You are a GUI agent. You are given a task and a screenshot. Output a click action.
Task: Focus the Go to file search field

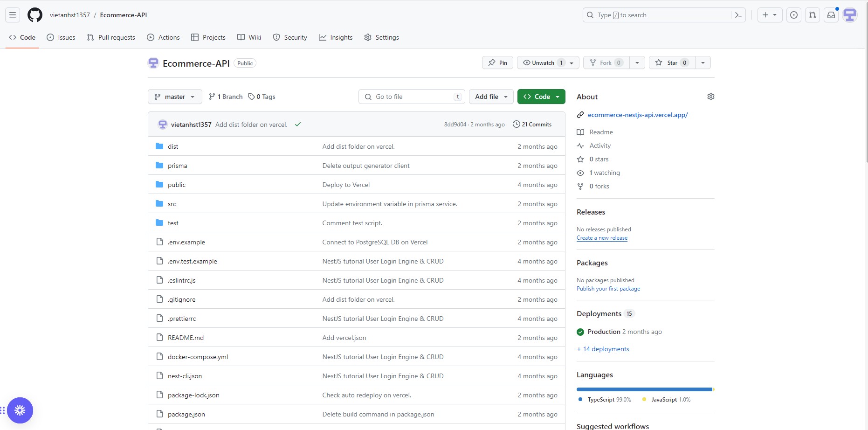point(412,97)
